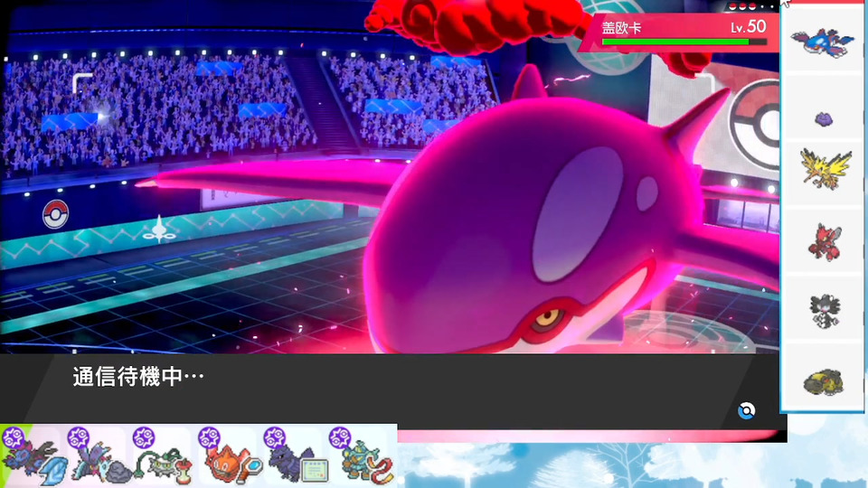Click the blue loading spinner in the dialog box
868x488 pixels.
[x=746, y=411]
